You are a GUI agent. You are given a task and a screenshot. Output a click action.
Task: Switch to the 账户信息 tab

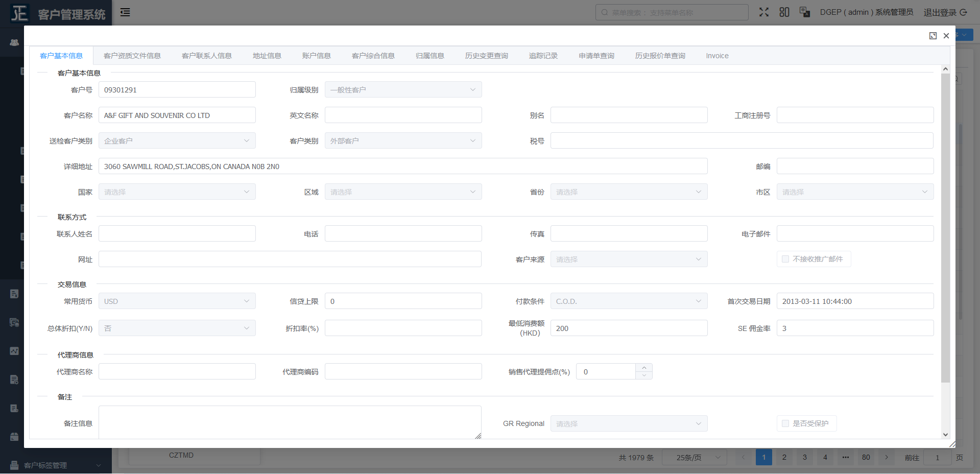point(317,56)
